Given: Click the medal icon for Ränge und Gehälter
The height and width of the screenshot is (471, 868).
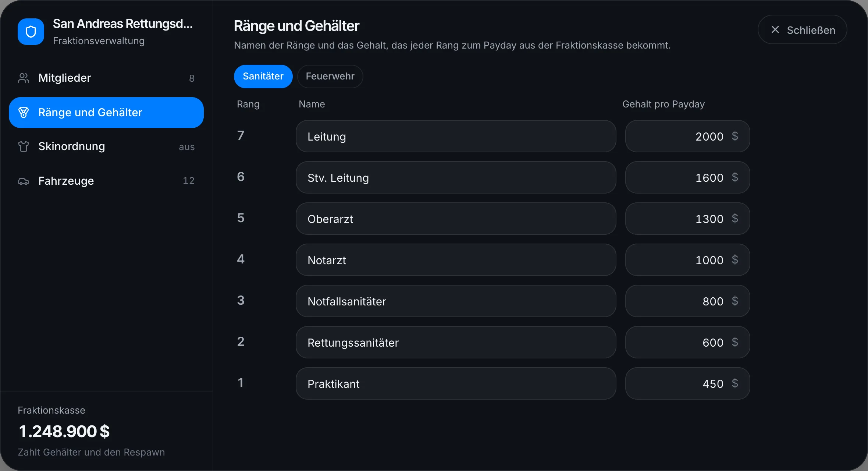Looking at the screenshot, I should coord(24,113).
